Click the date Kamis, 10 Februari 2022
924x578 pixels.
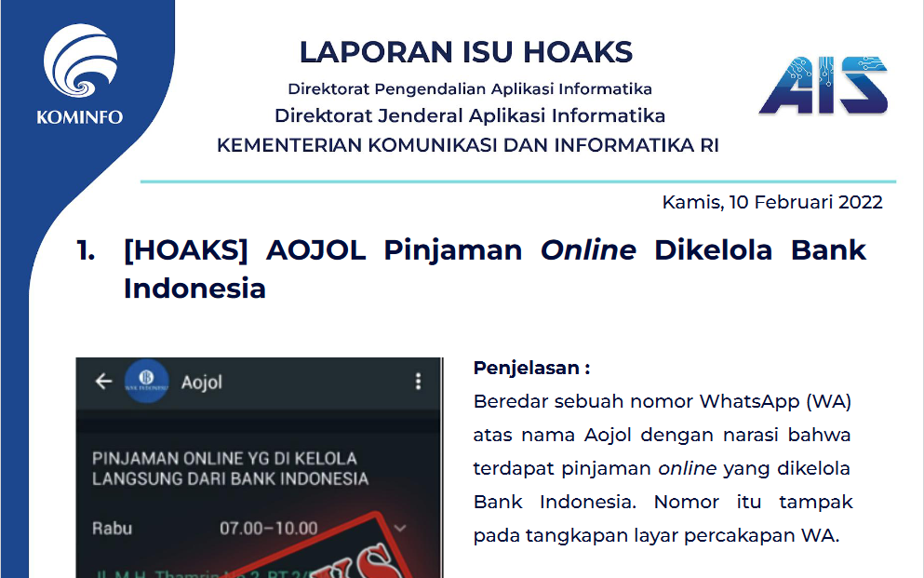[772, 202]
